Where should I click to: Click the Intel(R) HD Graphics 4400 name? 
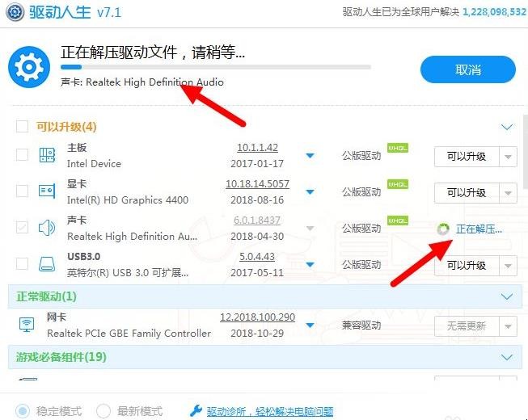point(128,200)
